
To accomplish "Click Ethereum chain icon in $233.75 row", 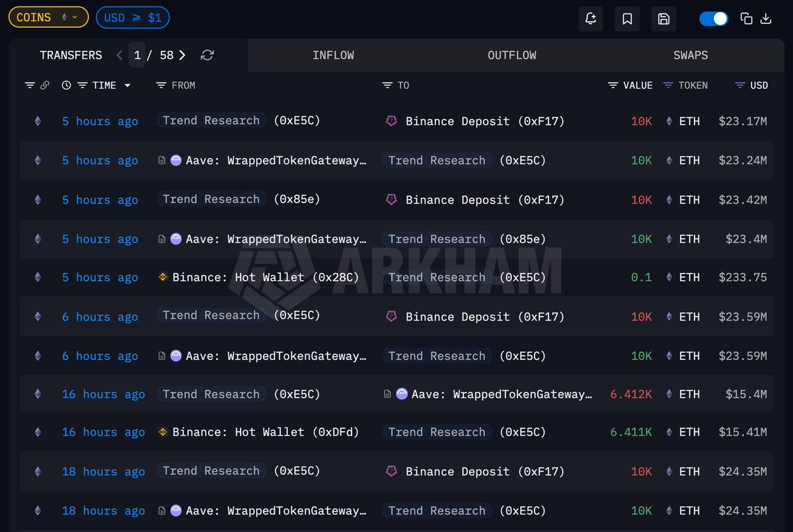I will pos(38,277).
